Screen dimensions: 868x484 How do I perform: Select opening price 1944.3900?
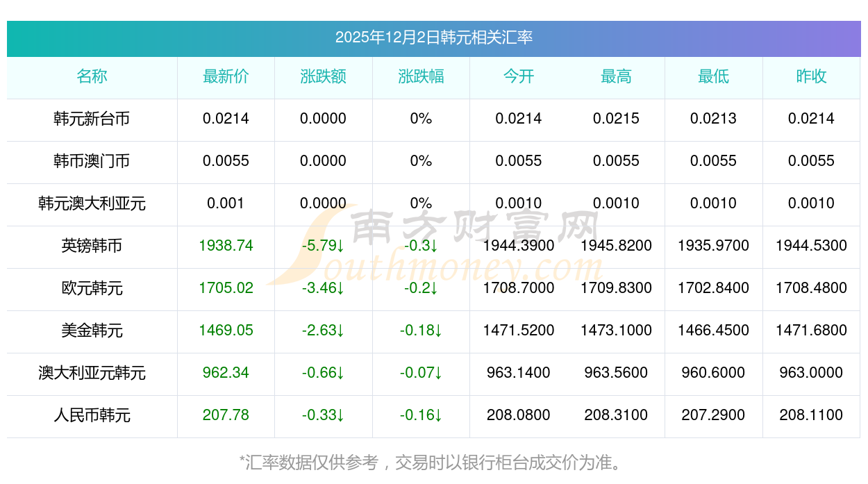click(x=519, y=246)
